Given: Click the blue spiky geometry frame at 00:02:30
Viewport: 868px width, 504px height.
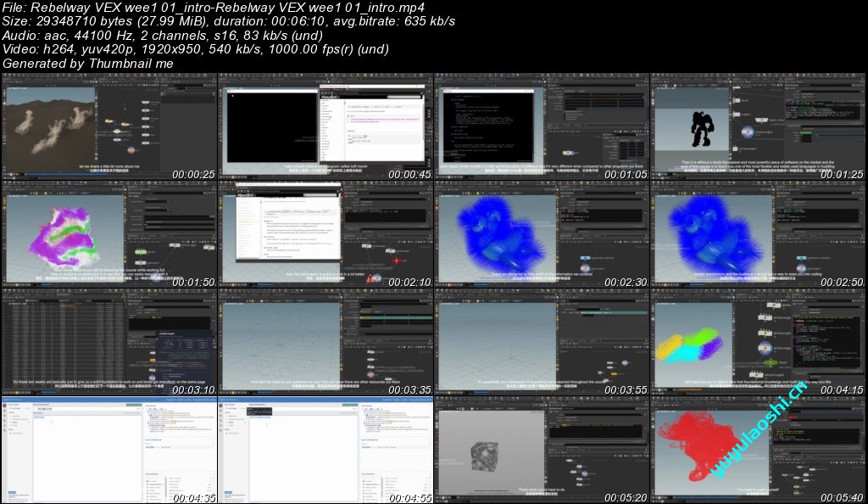Looking at the screenshot, I should click(x=542, y=235).
